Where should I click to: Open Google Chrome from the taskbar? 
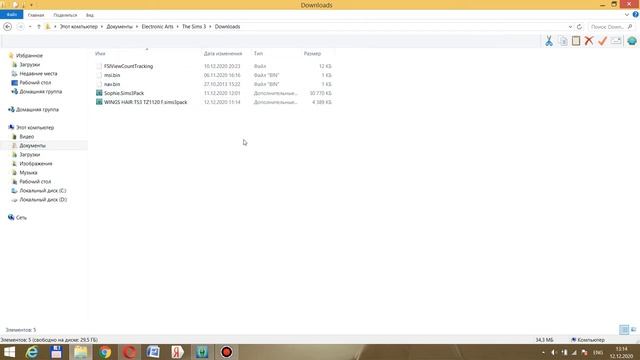point(105,352)
